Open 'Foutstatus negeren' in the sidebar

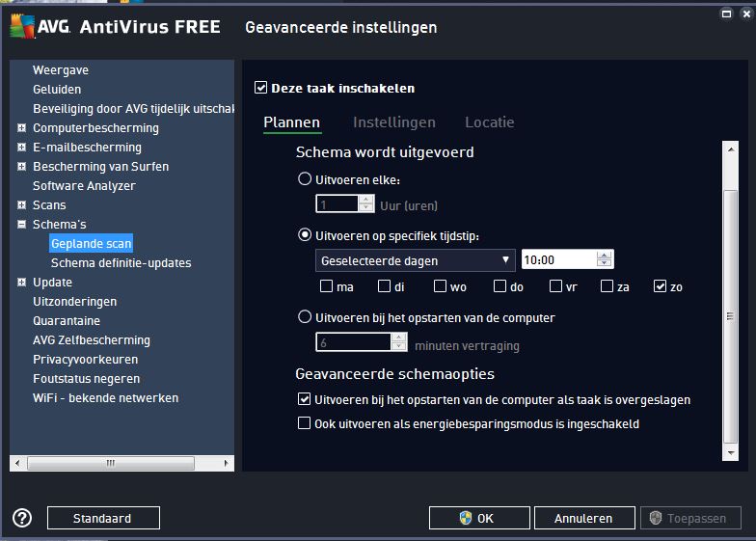tap(87, 378)
